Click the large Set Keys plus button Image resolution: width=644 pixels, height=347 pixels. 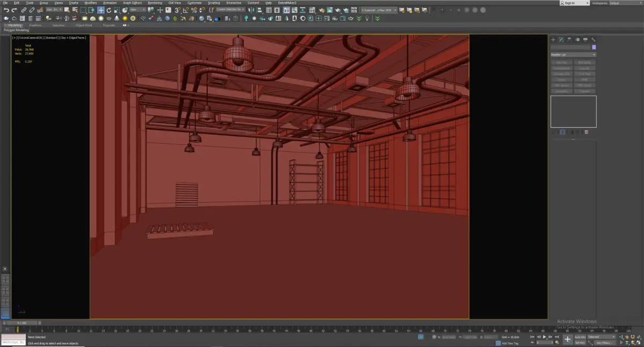pos(567,339)
